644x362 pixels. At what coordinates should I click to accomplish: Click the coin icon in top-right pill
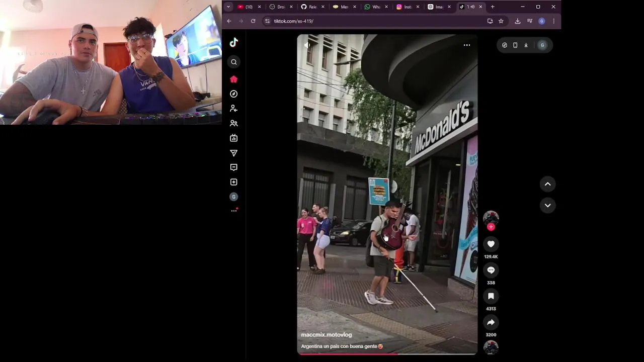tap(505, 45)
